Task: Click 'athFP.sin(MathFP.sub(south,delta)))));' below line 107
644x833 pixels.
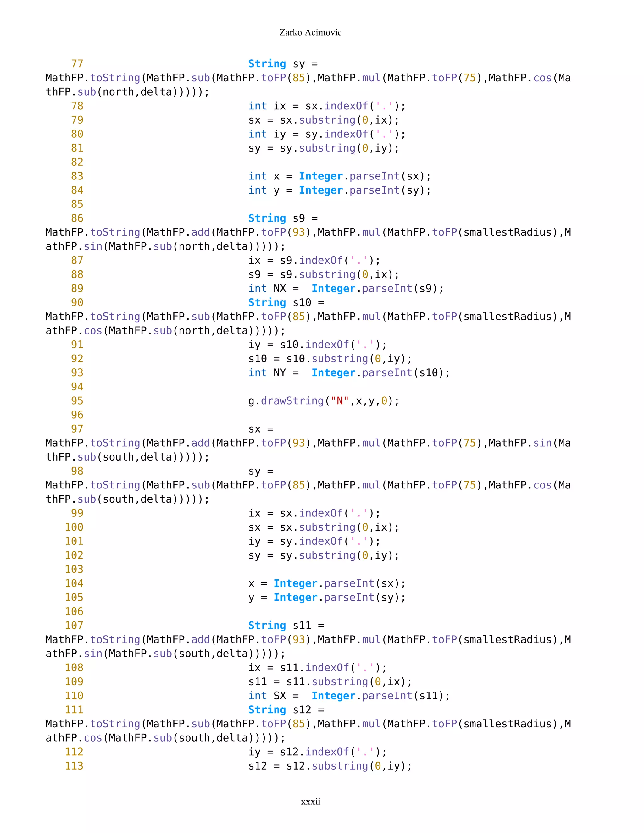Action: [x=166, y=654]
